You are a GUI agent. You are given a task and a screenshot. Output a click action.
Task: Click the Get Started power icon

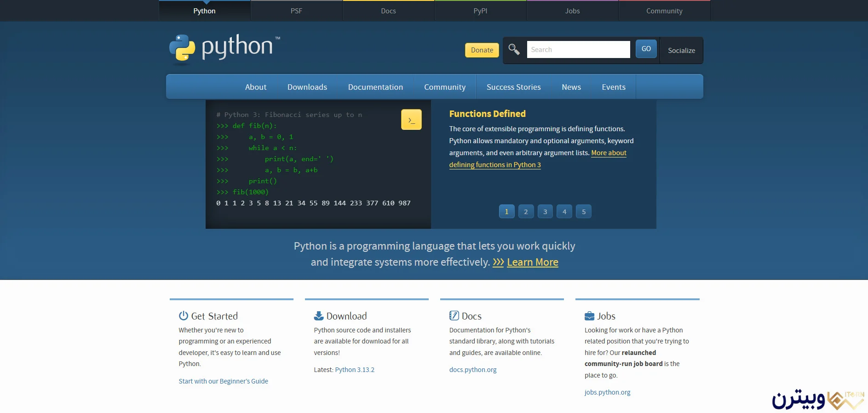184,316
